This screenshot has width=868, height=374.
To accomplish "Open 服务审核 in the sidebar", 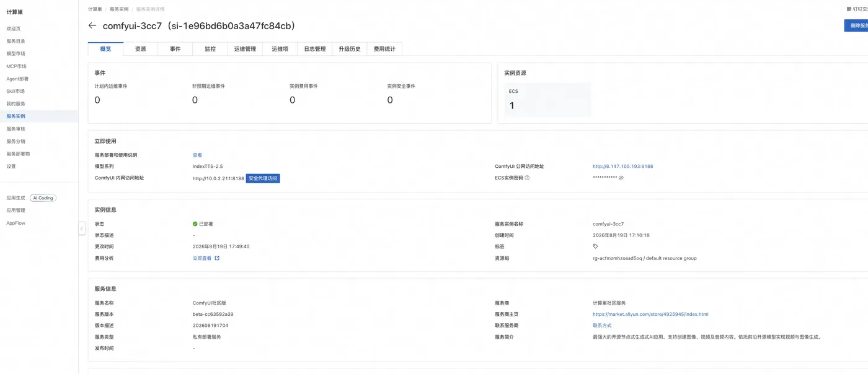I will [x=16, y=129].
